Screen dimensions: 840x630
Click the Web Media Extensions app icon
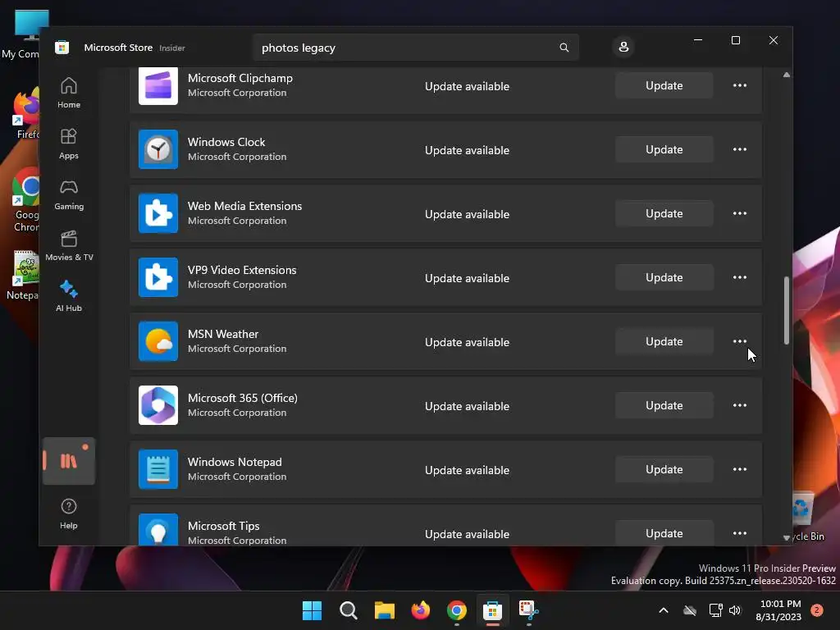tap(158, 213)
